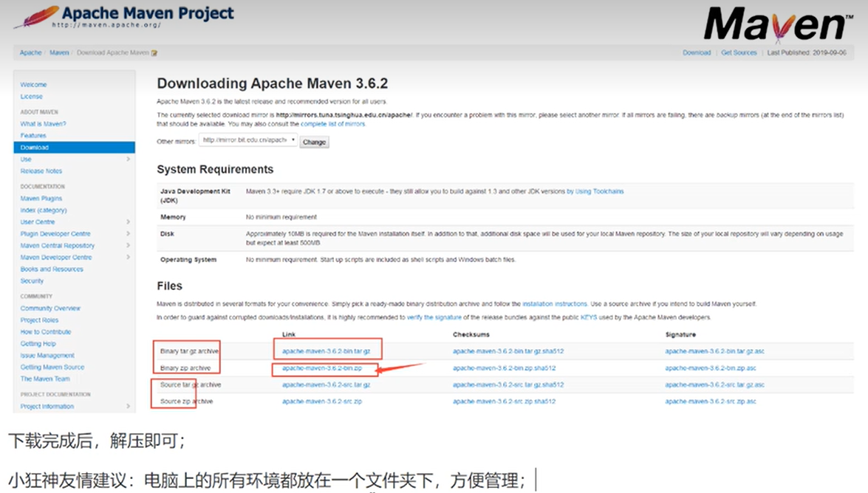Select the highlighted Download sidebar item
Viewport: 868px width, 493px height.
coord(74,147)
